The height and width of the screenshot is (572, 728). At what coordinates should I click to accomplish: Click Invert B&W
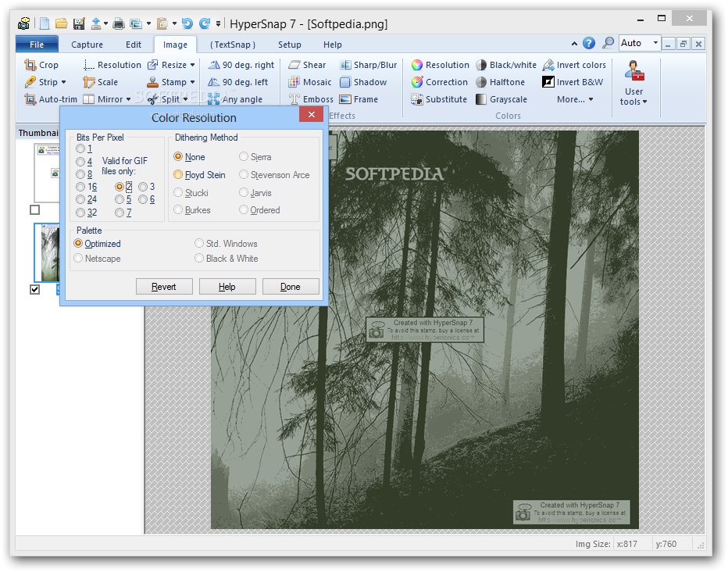[x=573, y=82]
